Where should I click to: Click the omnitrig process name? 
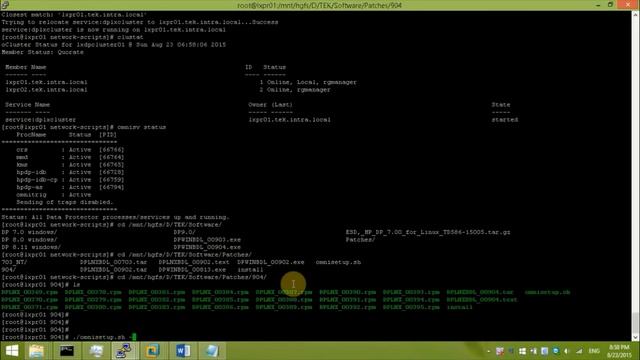[x=31, y=195]
